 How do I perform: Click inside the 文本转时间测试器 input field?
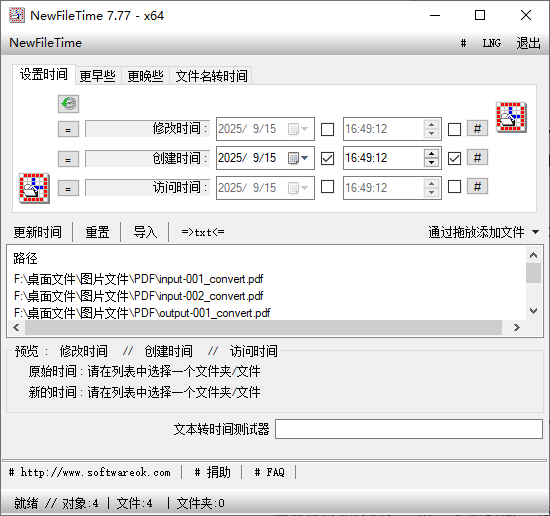(x=409, y=429)
